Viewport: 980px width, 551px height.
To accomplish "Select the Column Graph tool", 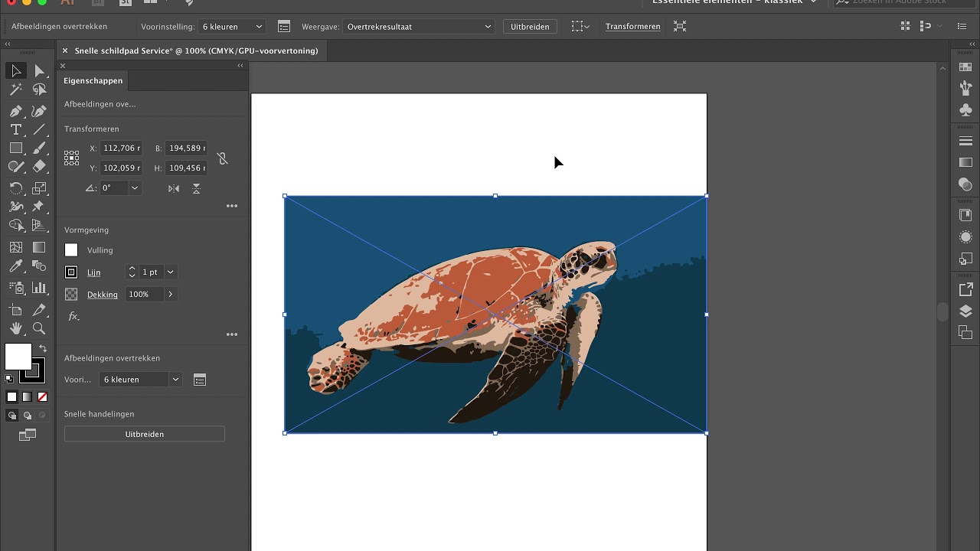I will tap(39, 288).
